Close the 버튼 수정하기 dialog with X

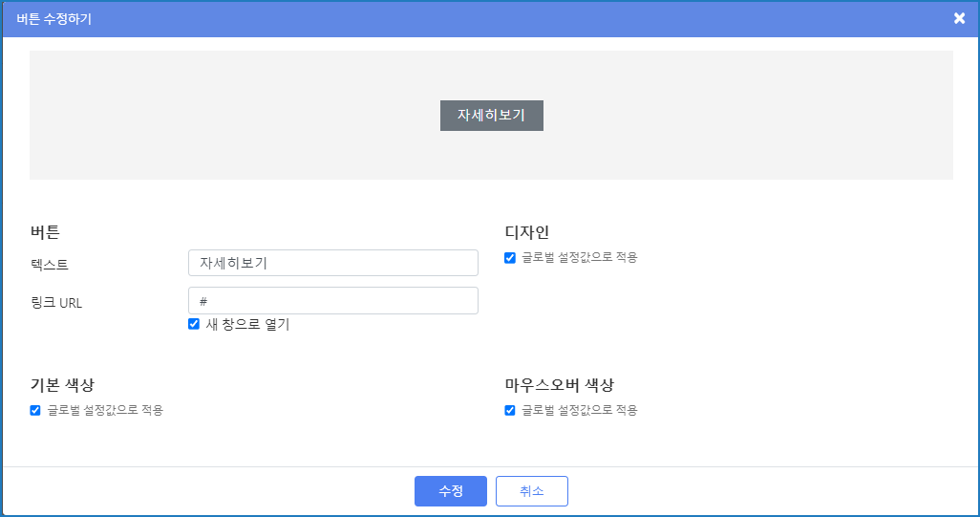959,18
